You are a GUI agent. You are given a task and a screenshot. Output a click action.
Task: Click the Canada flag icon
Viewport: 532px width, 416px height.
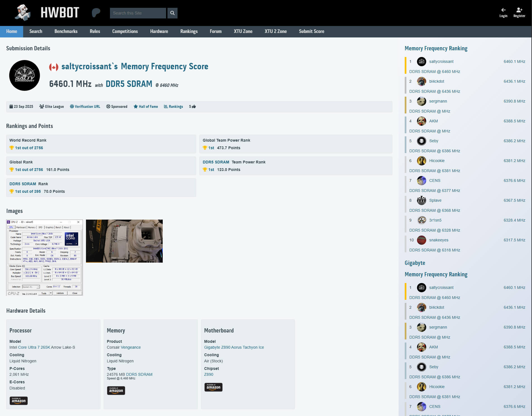pyautogui.click(x=54, y=67)
